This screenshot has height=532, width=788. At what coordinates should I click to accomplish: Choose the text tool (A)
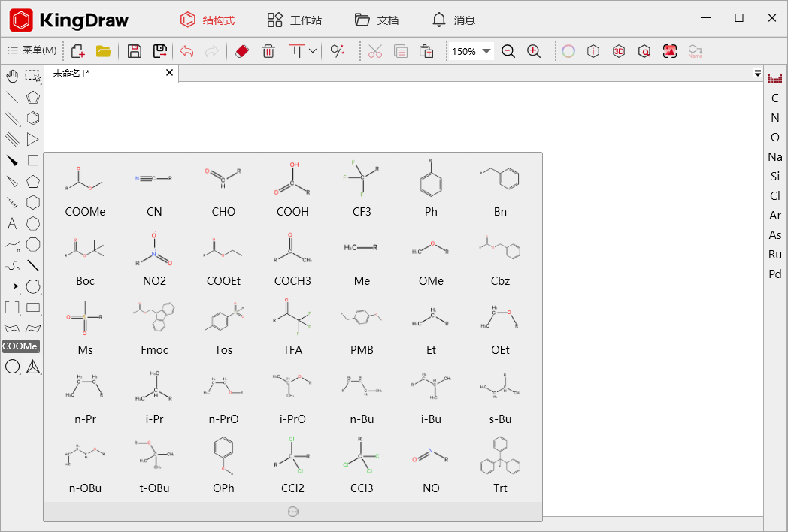click(x=12, y=223)
